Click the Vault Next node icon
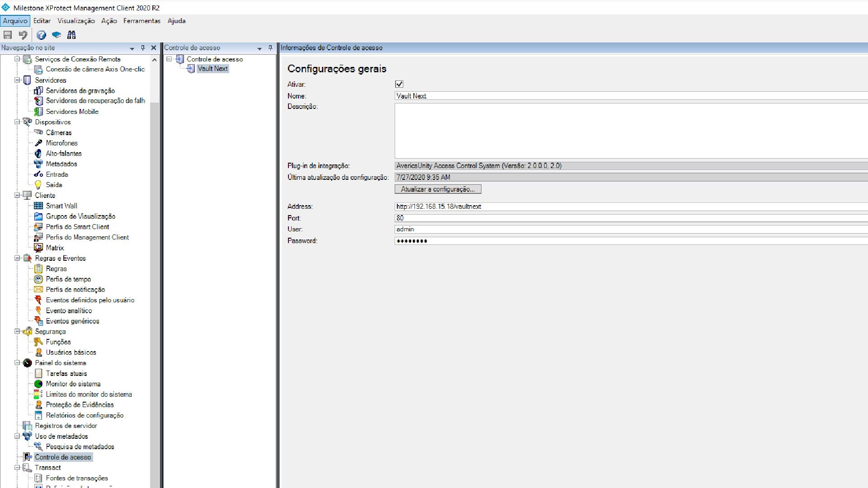The image size is (868, 488). (x=191, y=69)
